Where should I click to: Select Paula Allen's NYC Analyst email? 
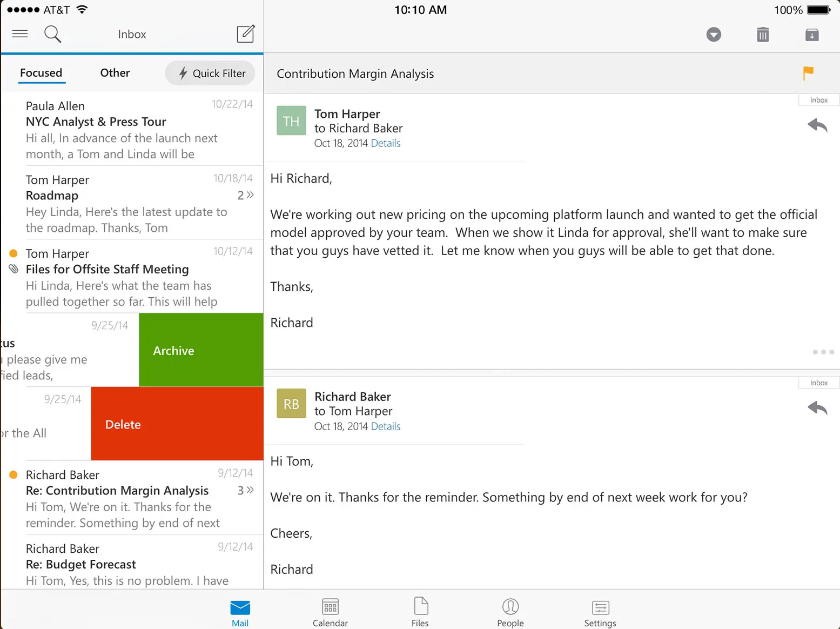coord(130,129)
